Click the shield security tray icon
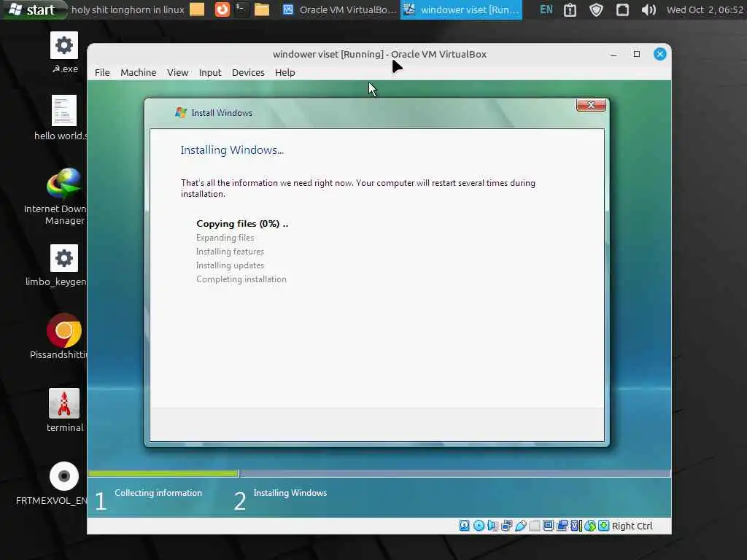Viewport: 747px width, 560px height. click(596, 9)
